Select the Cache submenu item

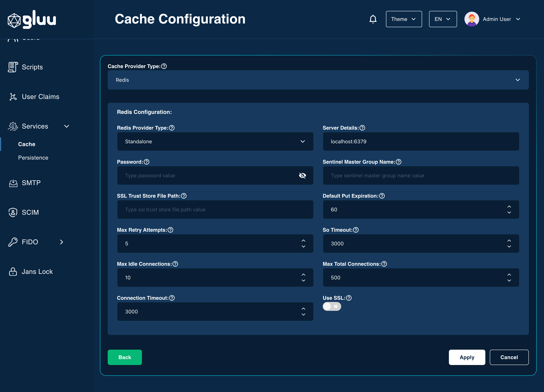[x=27, y=144]
